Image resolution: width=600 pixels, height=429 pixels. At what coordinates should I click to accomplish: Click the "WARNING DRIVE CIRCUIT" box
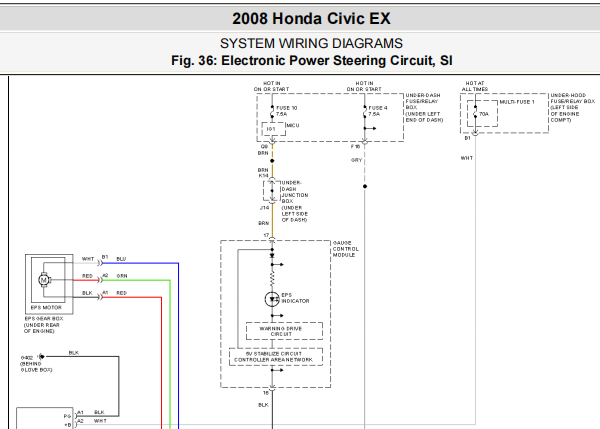pos(284,331)
